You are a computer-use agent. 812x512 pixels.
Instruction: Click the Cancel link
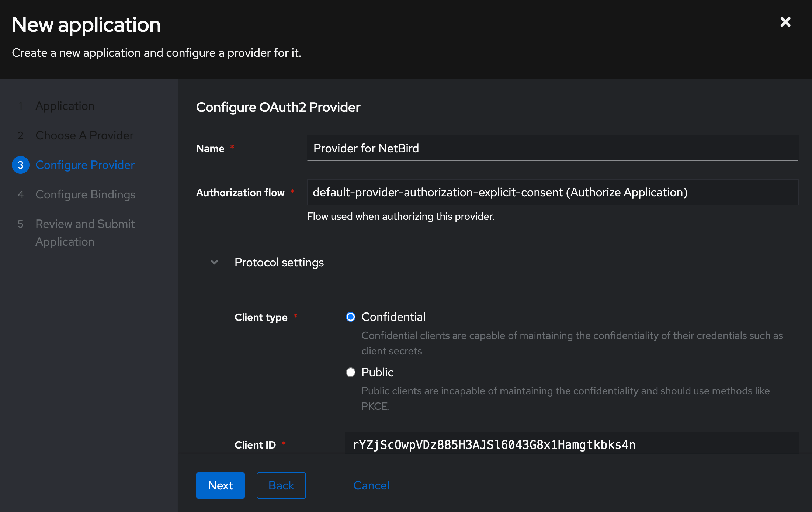[x=371, y=485]
